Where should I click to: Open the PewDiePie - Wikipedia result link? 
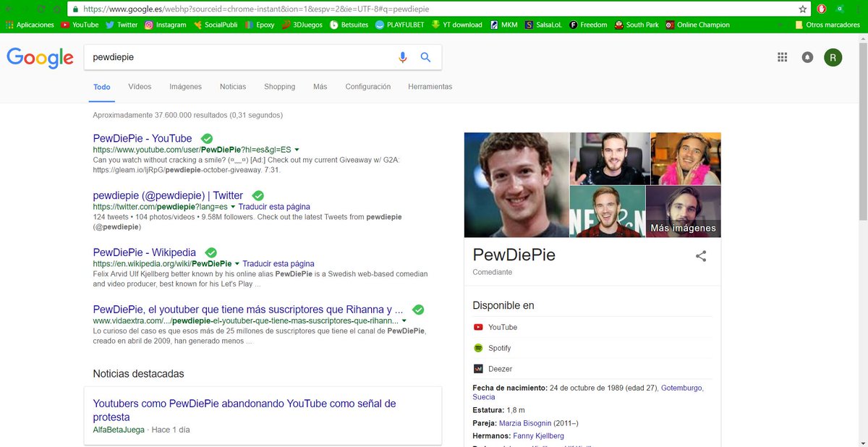[x=145, y=252]
